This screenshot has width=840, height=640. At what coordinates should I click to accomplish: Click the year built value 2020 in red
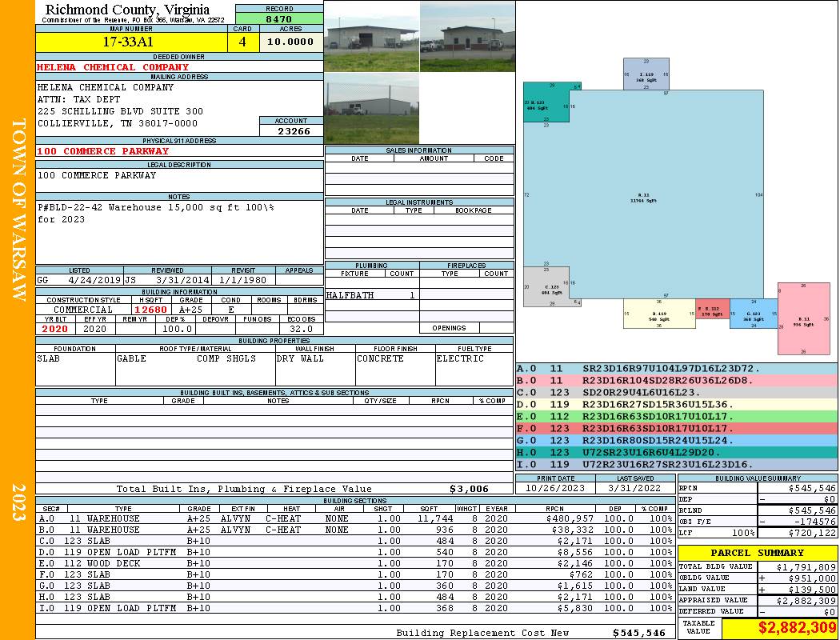click(55, 328)
